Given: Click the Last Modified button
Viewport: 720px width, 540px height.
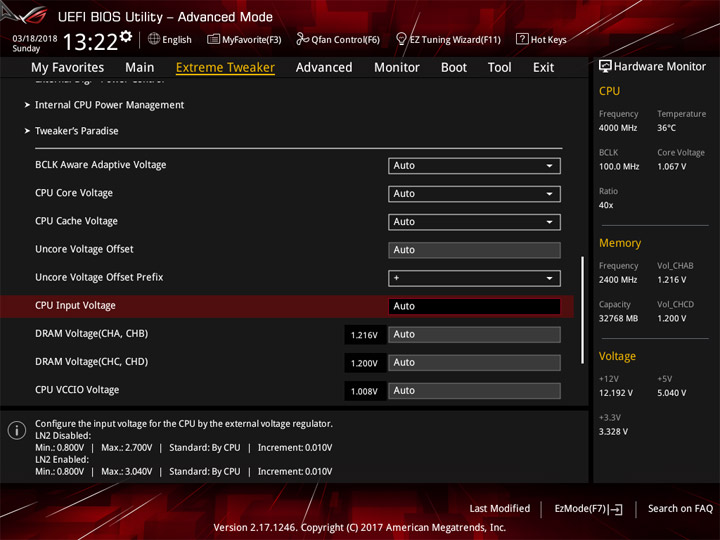Looking at the screenshot, I should pos(500,509).
